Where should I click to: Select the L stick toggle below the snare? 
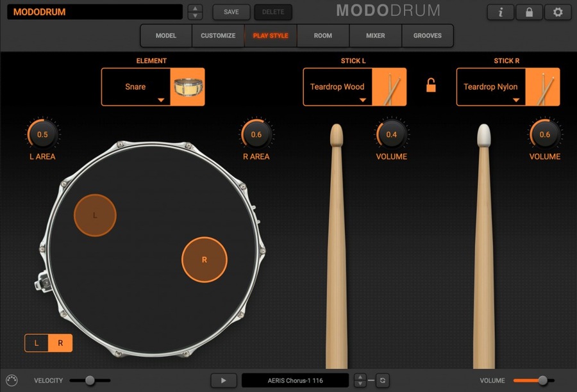36,343
